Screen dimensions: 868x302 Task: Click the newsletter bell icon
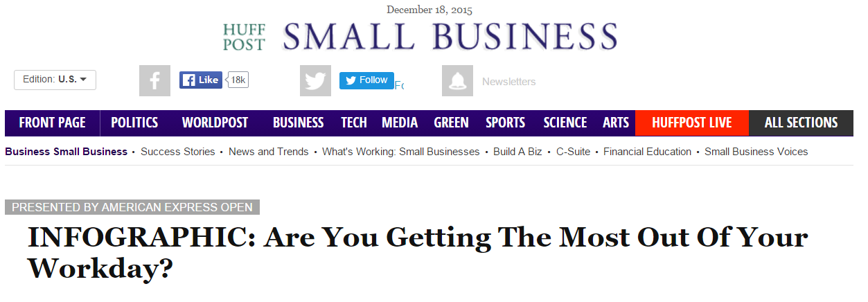coord(457,81)
